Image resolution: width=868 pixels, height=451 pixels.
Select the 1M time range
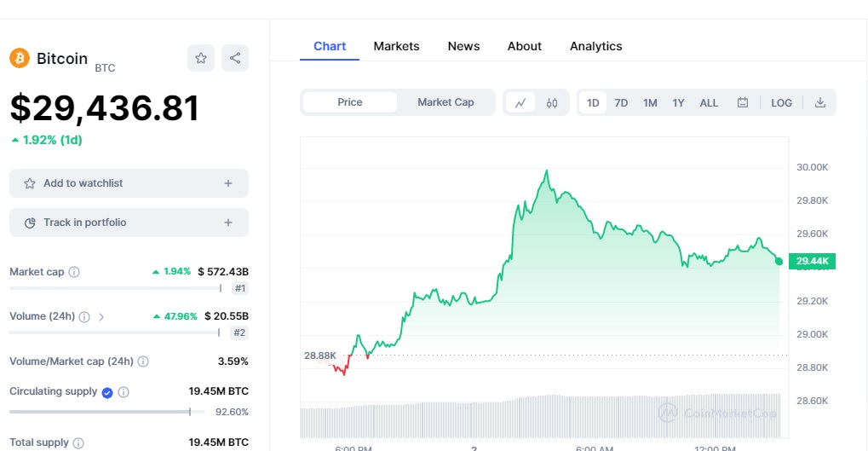click(650, 103)
